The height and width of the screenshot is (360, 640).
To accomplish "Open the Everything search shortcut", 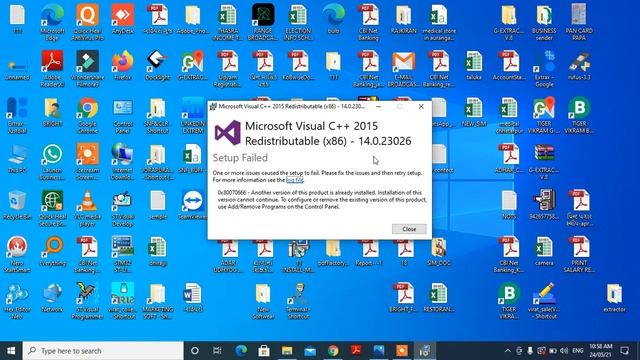I will click(x=52, y=251).
